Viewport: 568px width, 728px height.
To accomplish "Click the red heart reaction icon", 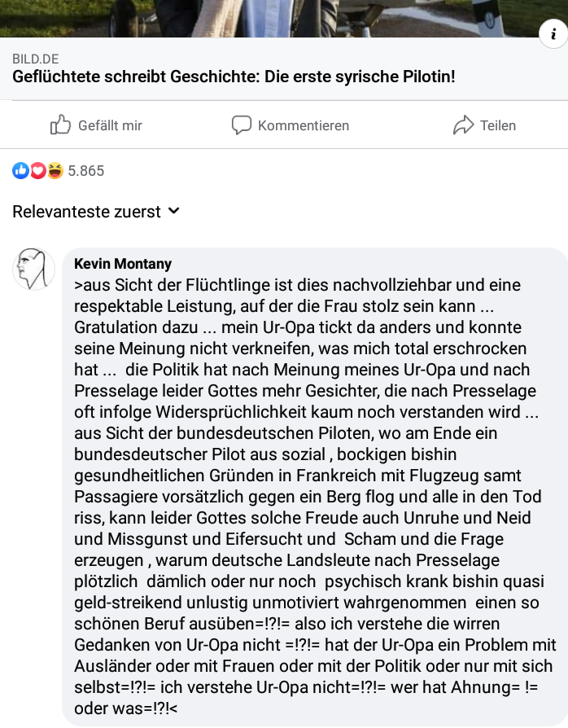I will 38,171.
